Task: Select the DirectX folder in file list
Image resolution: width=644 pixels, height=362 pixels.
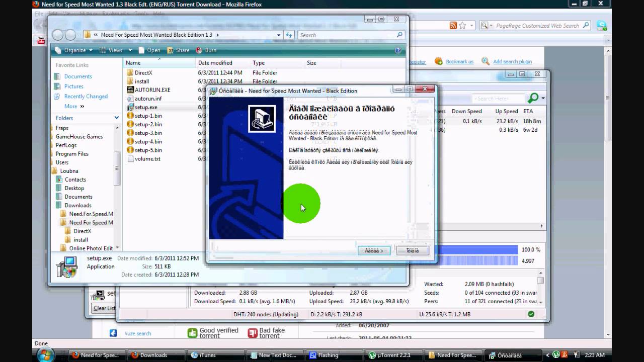Action: click(143, 73)
